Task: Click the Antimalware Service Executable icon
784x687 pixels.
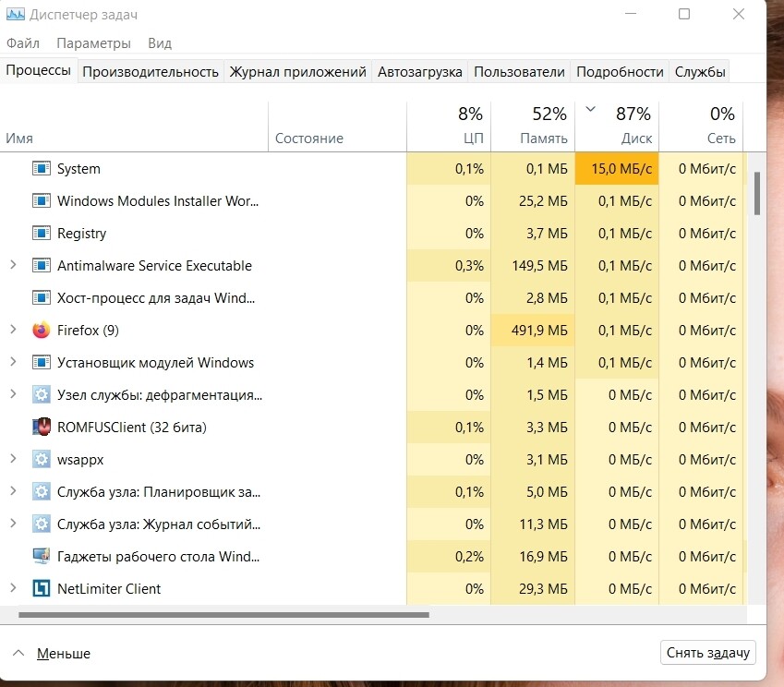Action: (41, 266)
